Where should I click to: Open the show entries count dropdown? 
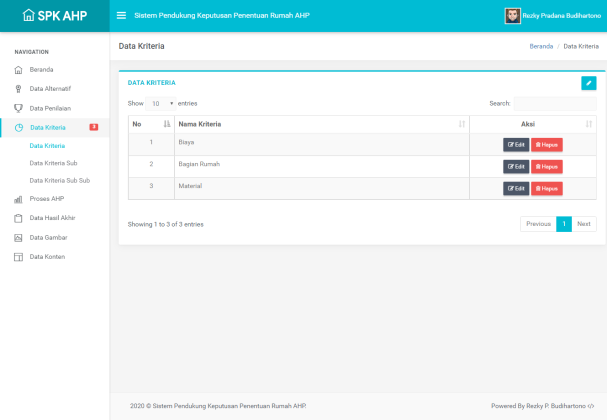(x=162, y=103)
